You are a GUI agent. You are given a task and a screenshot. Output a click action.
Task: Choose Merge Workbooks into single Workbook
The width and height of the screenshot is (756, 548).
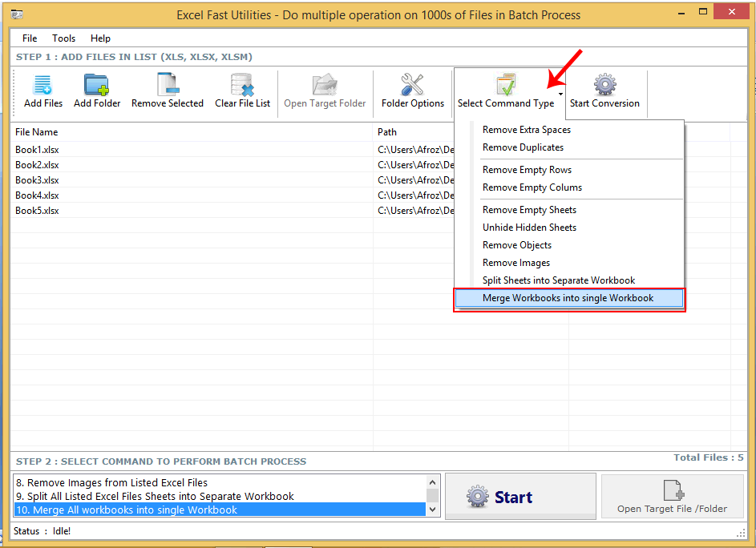(x=569, y=297)
